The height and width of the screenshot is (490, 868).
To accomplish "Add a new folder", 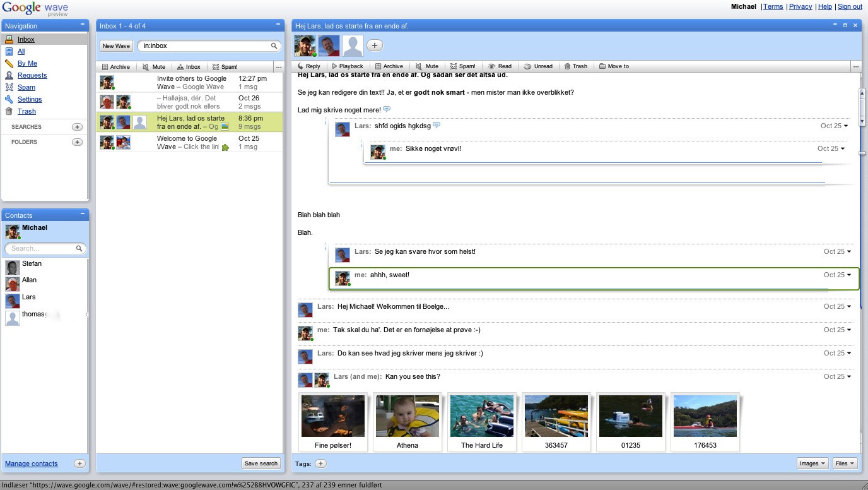I will pos(77,142).
